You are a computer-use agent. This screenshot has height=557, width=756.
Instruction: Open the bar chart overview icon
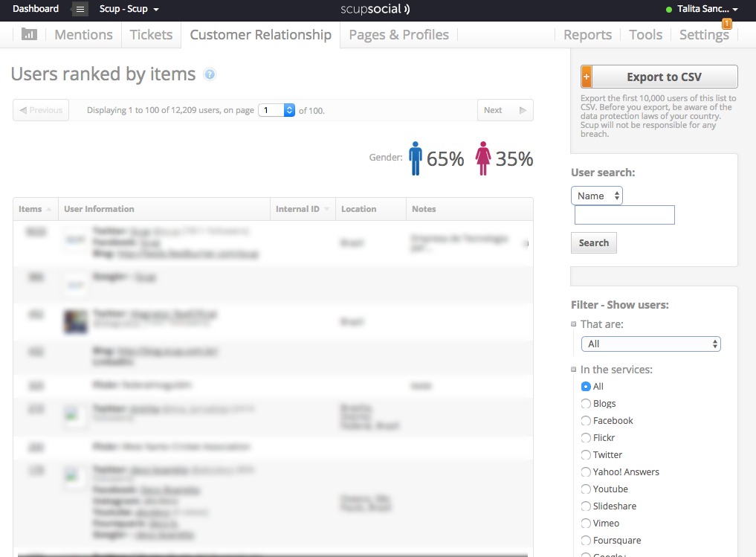[29, 34]
